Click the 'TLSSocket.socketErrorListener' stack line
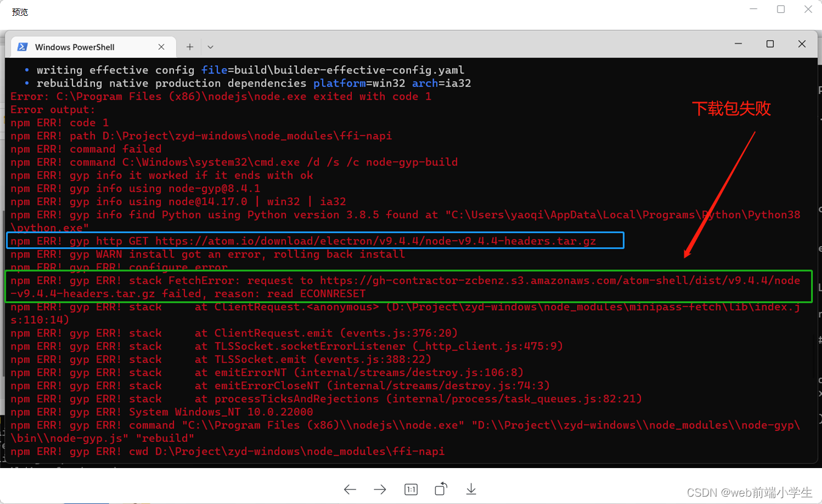Screen dimensions: 822x504 pos(287,346)
